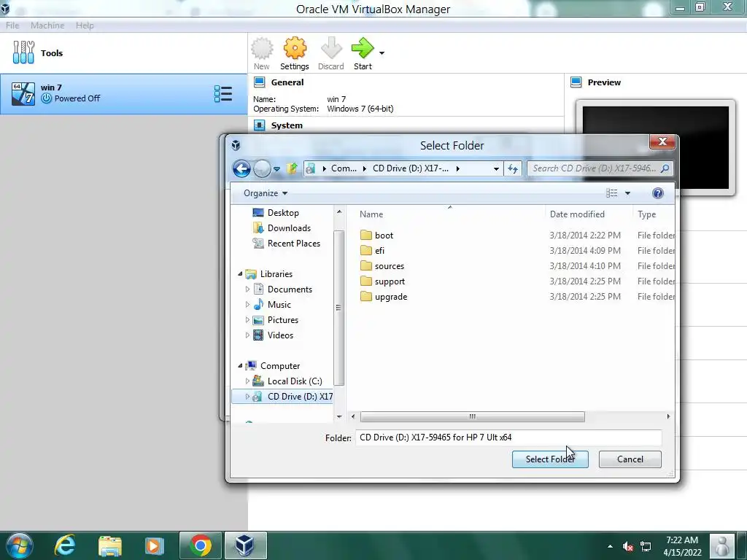Open the Windows Start menu
The height and width of the screenshot is (560, 747).
tap(20, 545)
